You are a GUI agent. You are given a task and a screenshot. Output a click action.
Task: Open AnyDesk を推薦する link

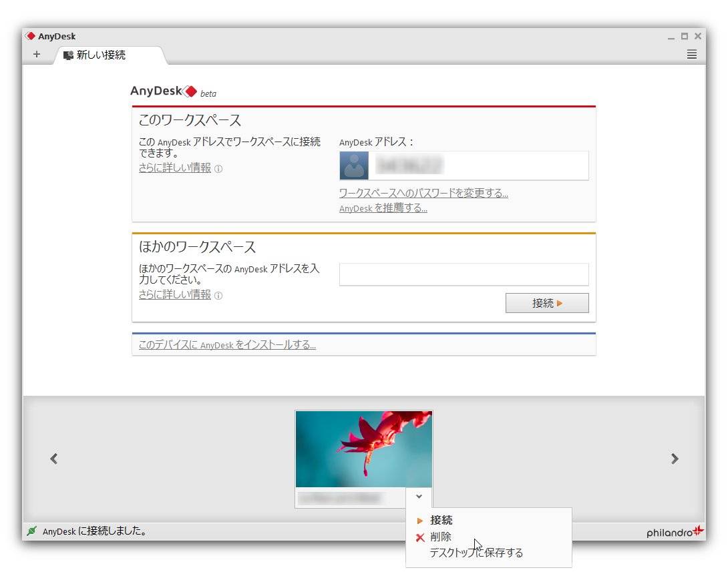(383, 208)
